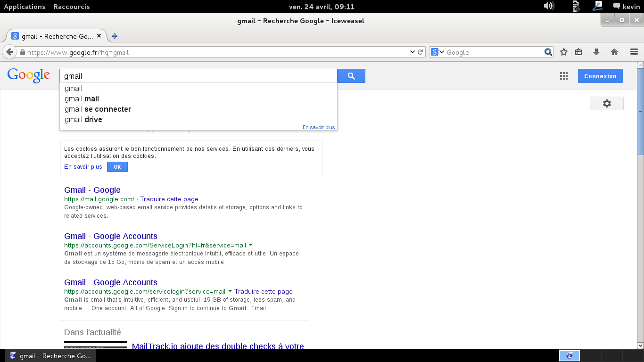This screenshot has width=644, height=362.
Task: Show bookmarks list icon
Action: [579, 52]
